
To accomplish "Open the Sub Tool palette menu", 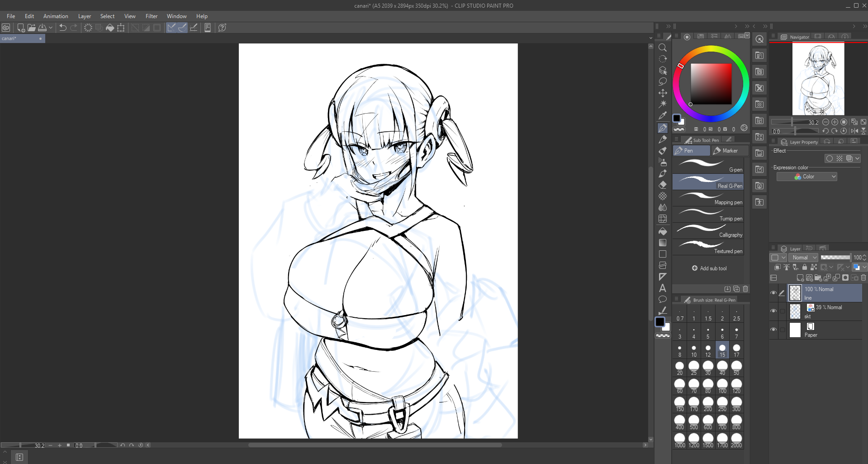I will [x=676, y=140].
